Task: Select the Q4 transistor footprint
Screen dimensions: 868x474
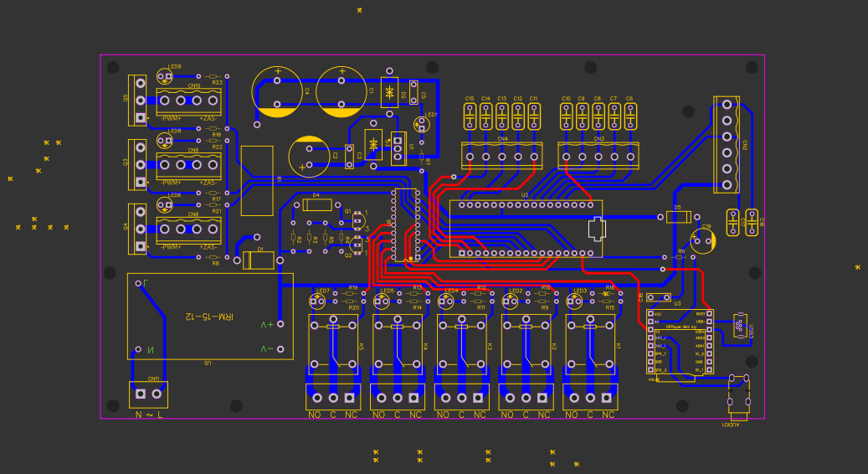Action: [137, 229]
